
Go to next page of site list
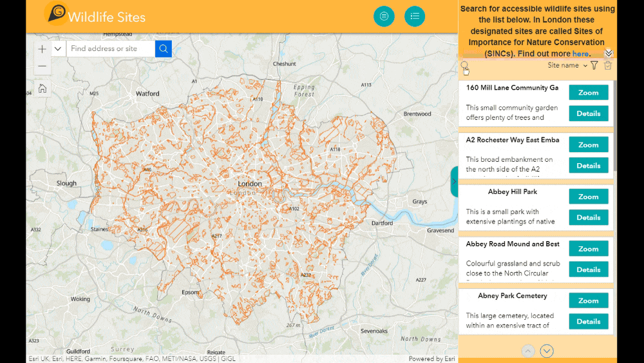pyautogui.click(x=547, y=351)
